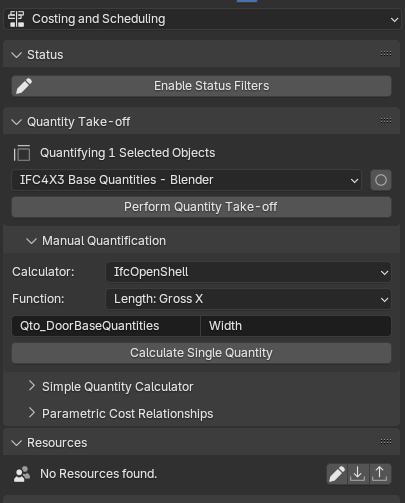405x503 pixels.
Task: Click the Status panel drag handle dots
Action: click(386, 54)
